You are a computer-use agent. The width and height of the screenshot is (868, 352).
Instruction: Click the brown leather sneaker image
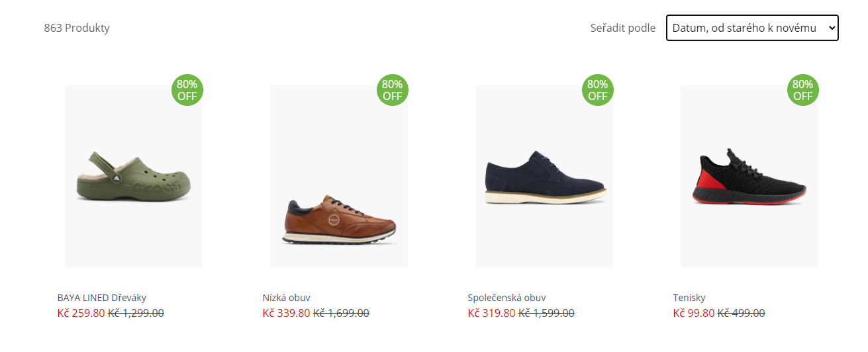[339, 218]
